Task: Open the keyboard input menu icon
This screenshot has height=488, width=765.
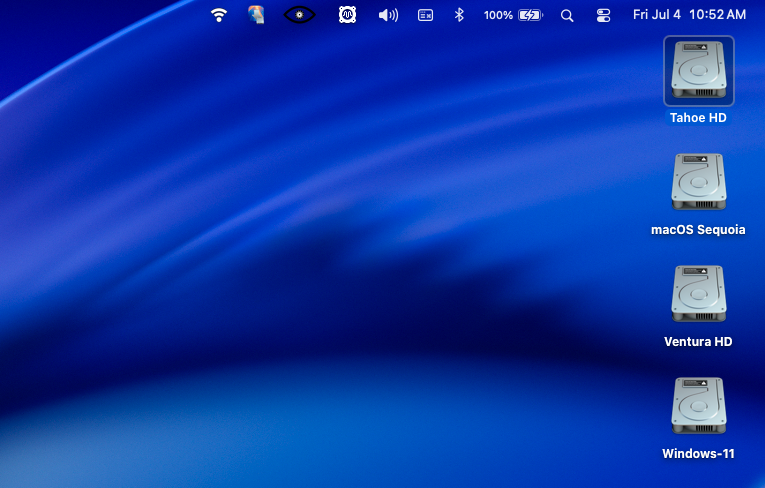Action: point(425,16)
